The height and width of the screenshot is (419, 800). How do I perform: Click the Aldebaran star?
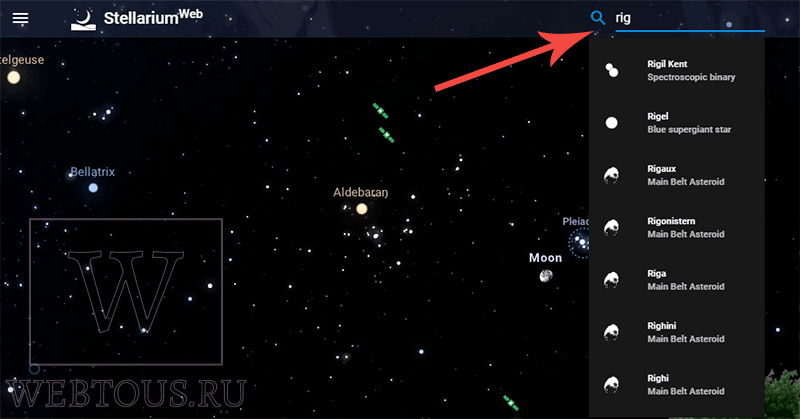click(362, 209)
